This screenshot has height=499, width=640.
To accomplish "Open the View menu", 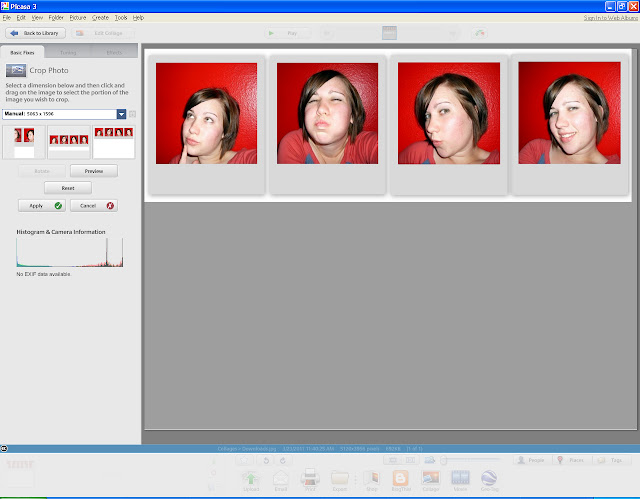I will (37, 18).
